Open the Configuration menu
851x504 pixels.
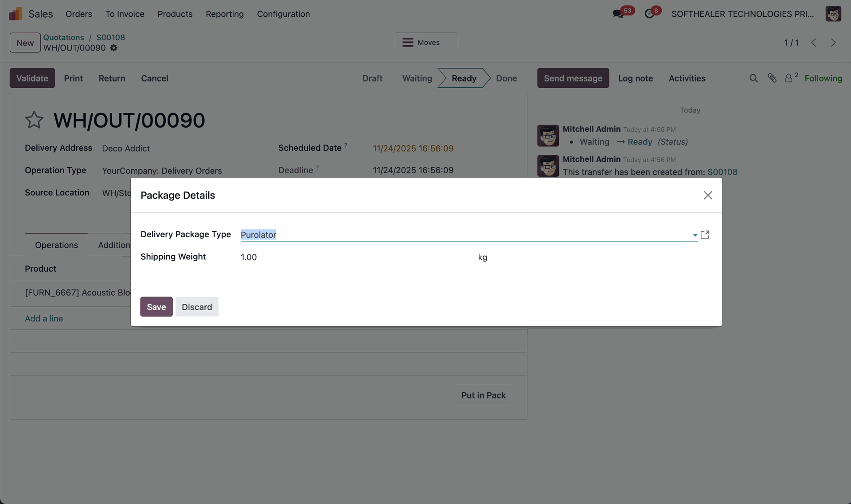tap(283, 14)
